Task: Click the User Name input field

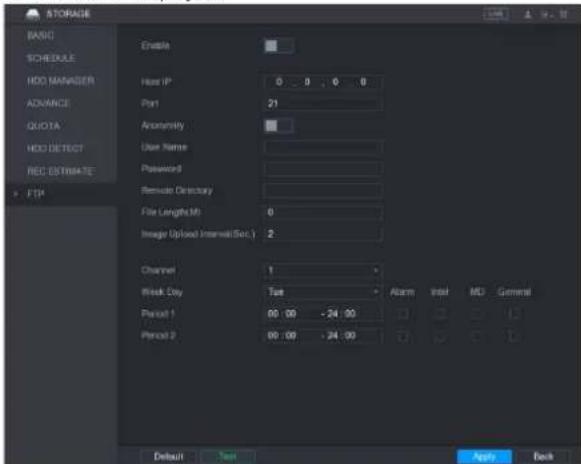Action: (x=323, y=147)
